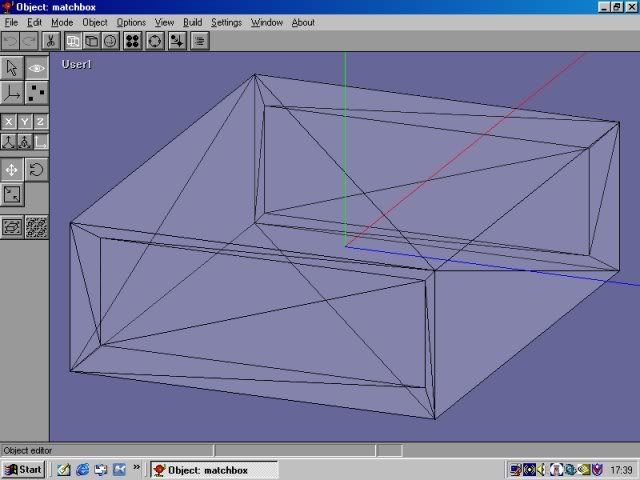Click the circular ring toolbar icon

click(155, 41)
